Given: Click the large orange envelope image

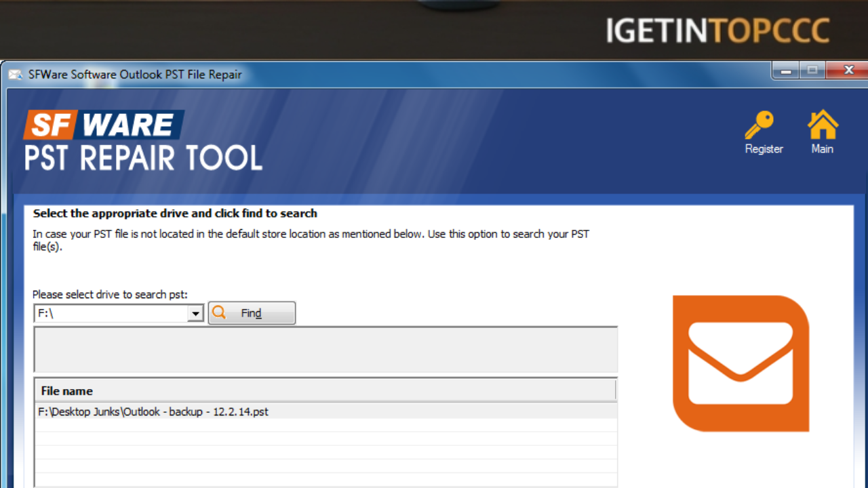Looking at the screenshot, I should [x=741, y=363].
